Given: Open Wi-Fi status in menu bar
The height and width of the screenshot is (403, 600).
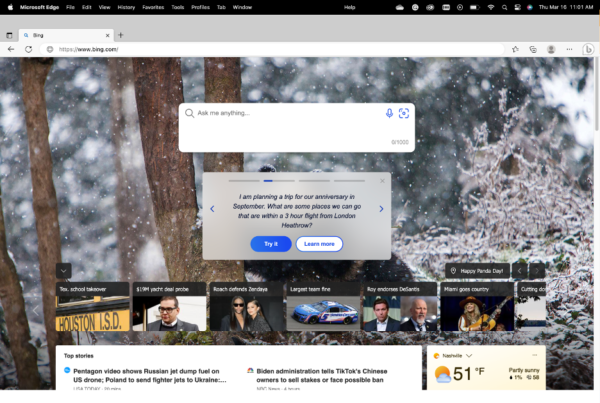Looking at the screenshot, I should click(491, 7).
